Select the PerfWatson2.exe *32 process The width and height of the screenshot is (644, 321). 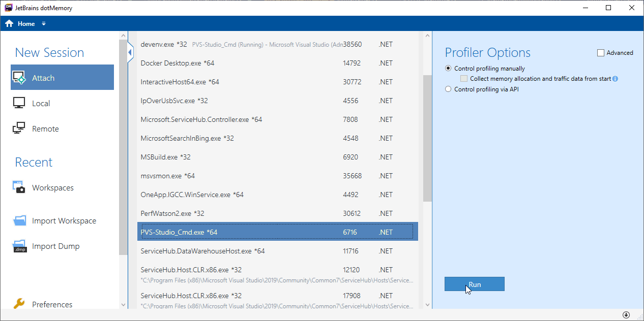278,213
